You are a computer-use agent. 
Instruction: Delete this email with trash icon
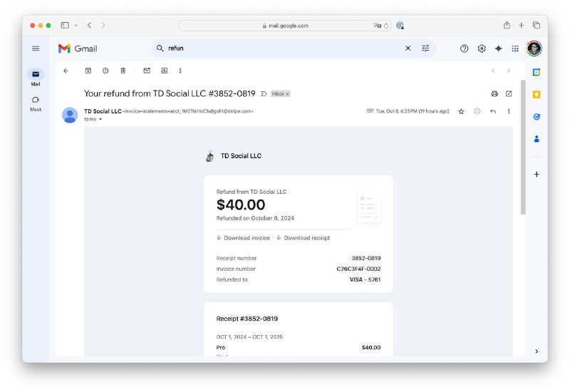pyautogui.click(x=123, y=71)
